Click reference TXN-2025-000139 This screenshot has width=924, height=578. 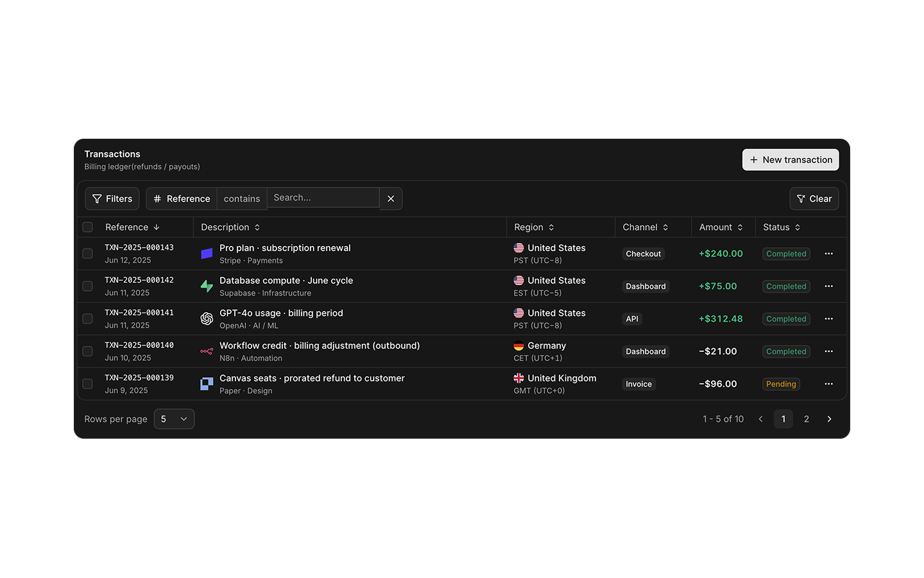click(139, 378)
